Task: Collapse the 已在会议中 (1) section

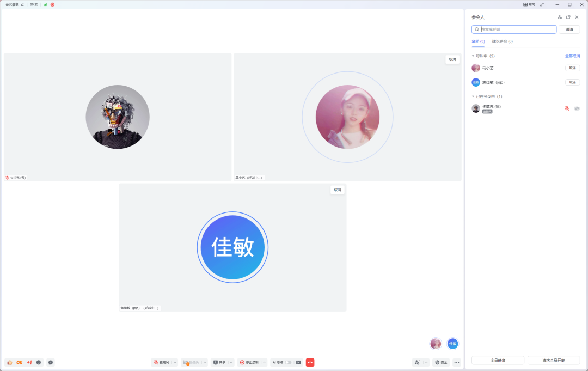Action: (x=473, y=96)
